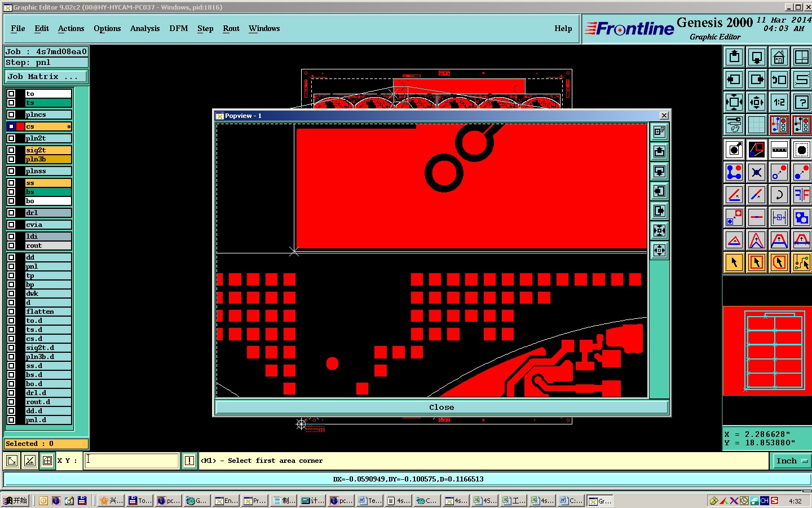This screenshot has width=812, height=508.
Task: Choose the plain arrow select pointer
Action: (x=734, y=262)
